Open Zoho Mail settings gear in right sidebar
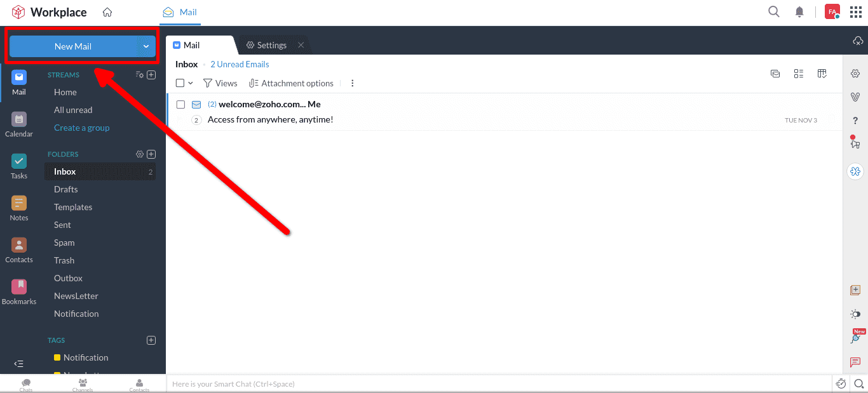Image resolution: width=868 pixels, height=393 pixels. [x=855, y=73]
